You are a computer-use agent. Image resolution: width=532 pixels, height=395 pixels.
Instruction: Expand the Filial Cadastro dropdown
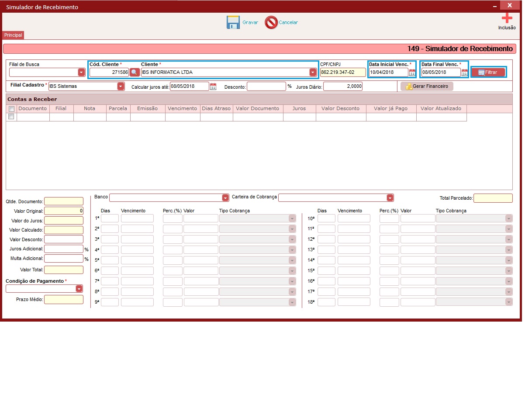tap(121, 87)
